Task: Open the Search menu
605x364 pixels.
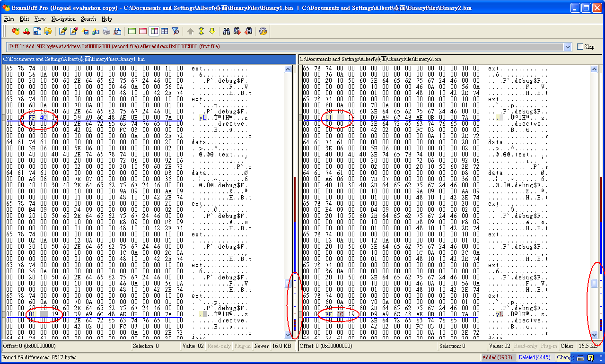Action: (x=88, y=19)
